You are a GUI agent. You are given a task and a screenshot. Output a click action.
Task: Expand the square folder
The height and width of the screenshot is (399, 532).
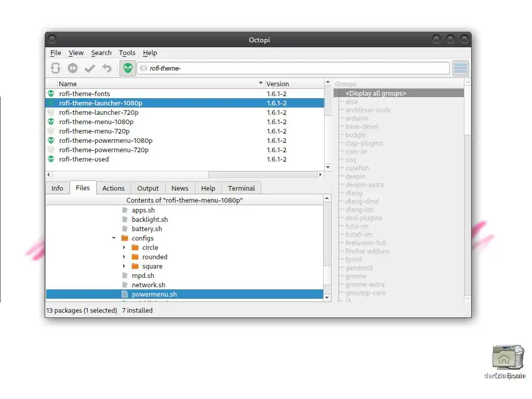click(x=124, y=266)
